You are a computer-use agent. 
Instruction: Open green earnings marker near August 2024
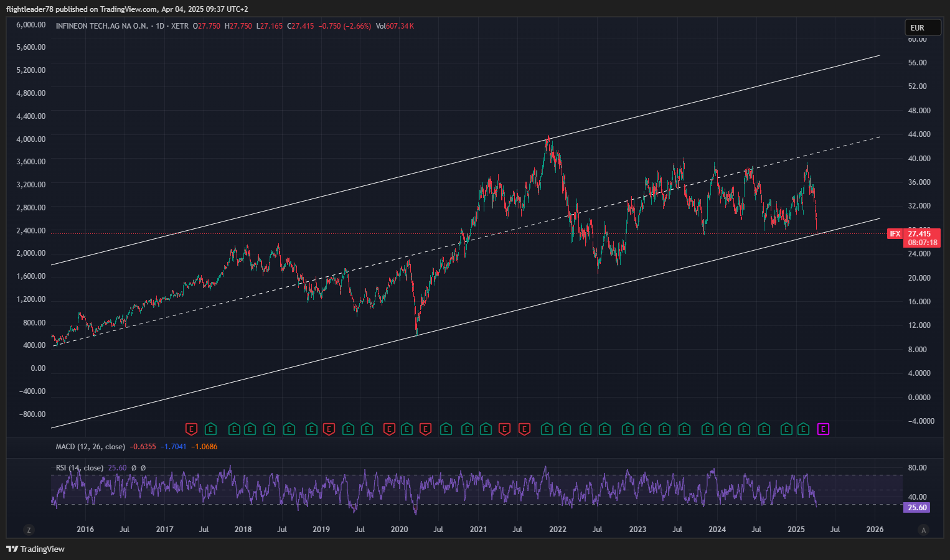[x=764, y=429]
